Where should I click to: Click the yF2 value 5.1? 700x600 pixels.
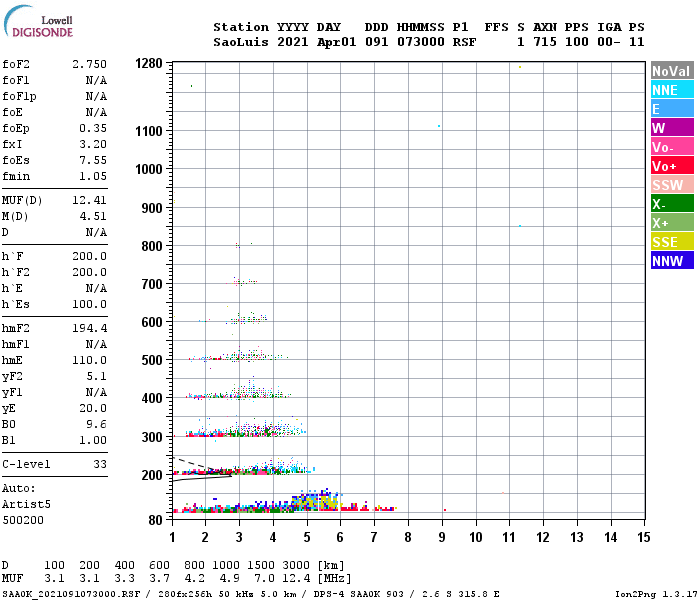coord(96,376)
